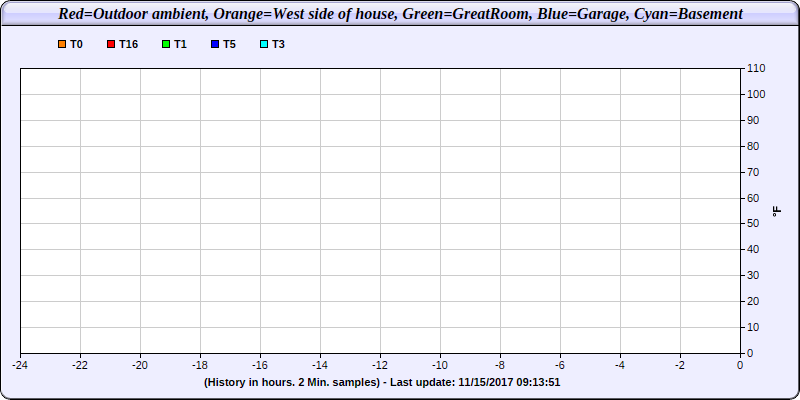Click the -10 hour x-axis label
The height and width of the screenshot is (400, 800).
click(440, 365)
